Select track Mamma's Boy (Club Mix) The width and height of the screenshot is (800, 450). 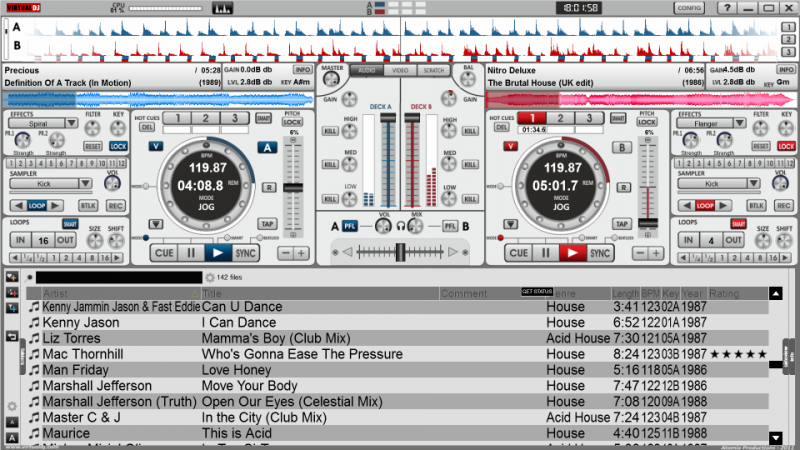276,338
